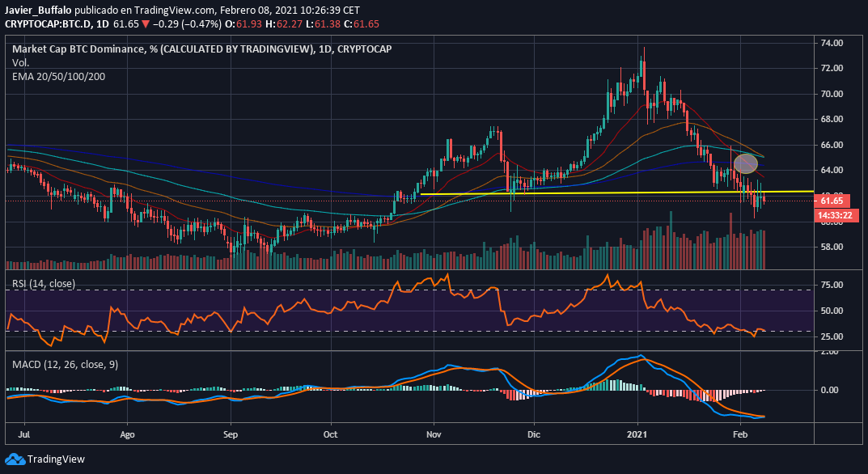Select the yellow horizontal support line
Viewport: 868px width, 474px height.
tap(566, 193)
